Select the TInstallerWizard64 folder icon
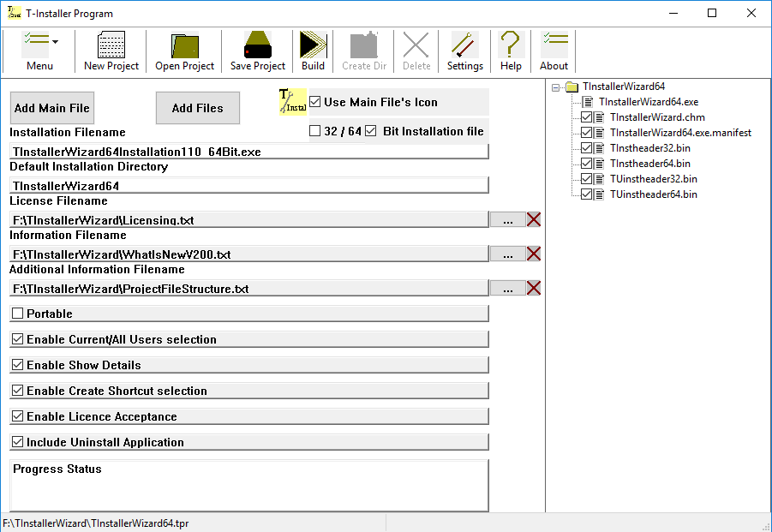 pos(572,87)
